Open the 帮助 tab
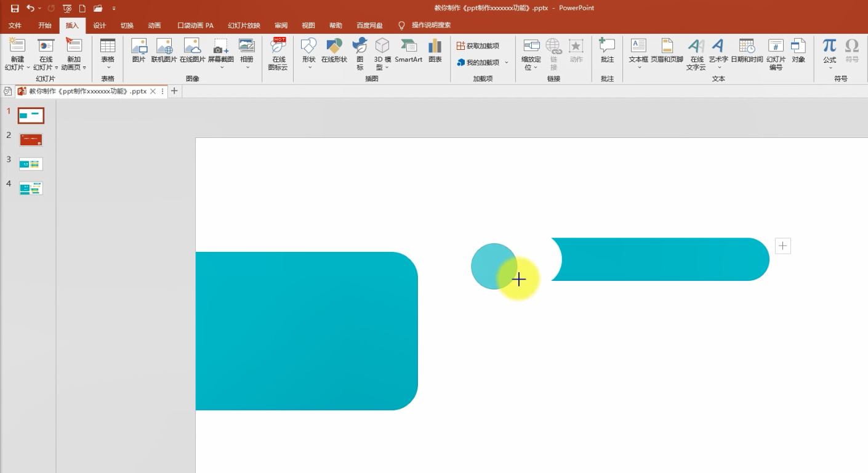The width and height of the screenshot is (868, 473). (336, 25)
